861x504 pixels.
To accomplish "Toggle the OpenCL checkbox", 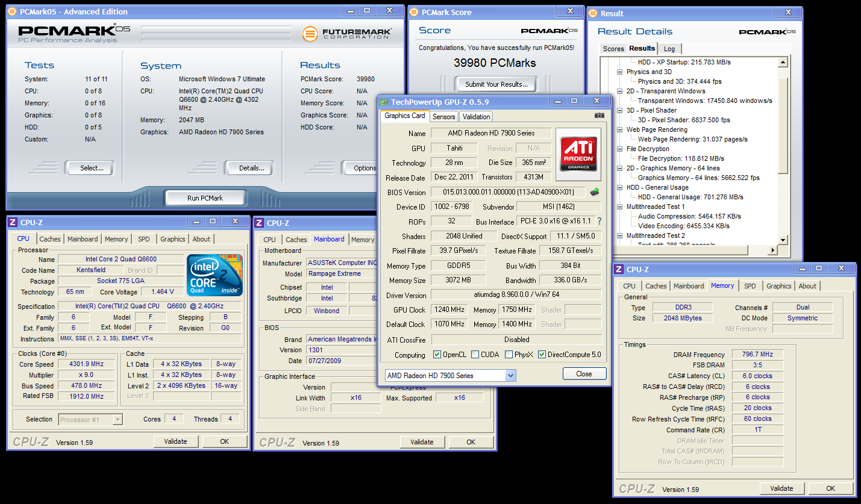I will click(437, 355).
